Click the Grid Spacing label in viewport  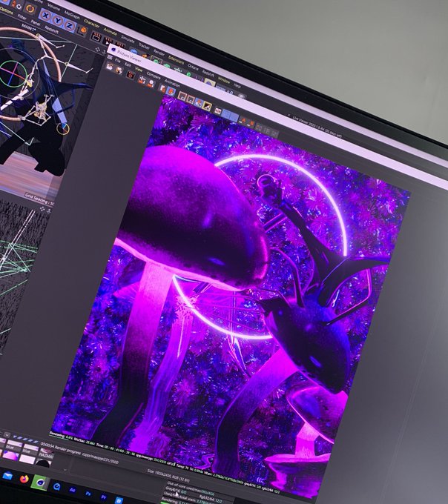click(40, 199)
